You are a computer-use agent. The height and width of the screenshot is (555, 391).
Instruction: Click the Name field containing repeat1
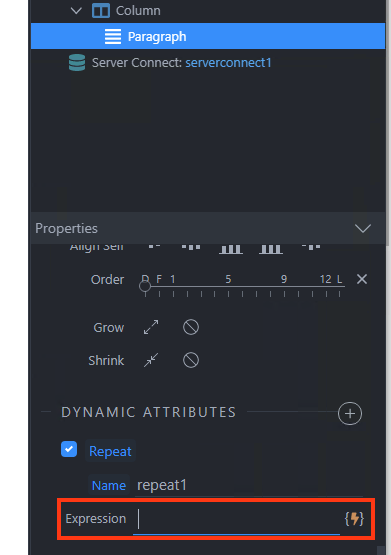[x=249, y=485]
